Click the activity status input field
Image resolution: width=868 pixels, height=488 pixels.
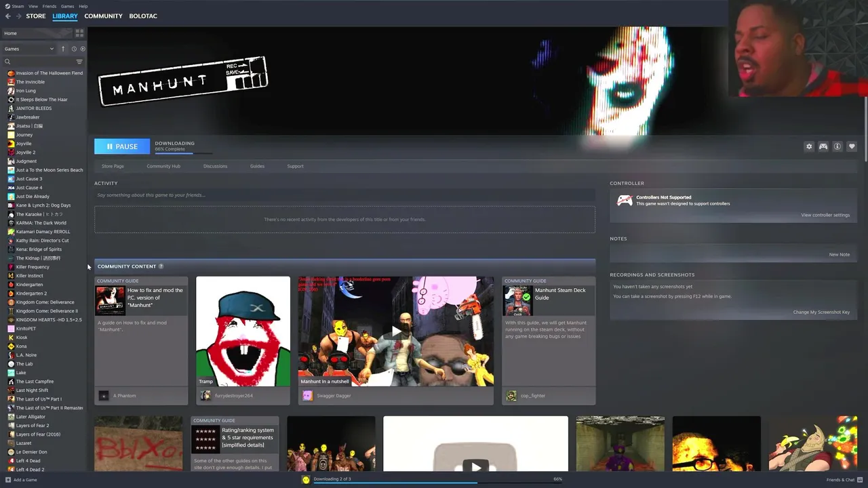(344, 195)
